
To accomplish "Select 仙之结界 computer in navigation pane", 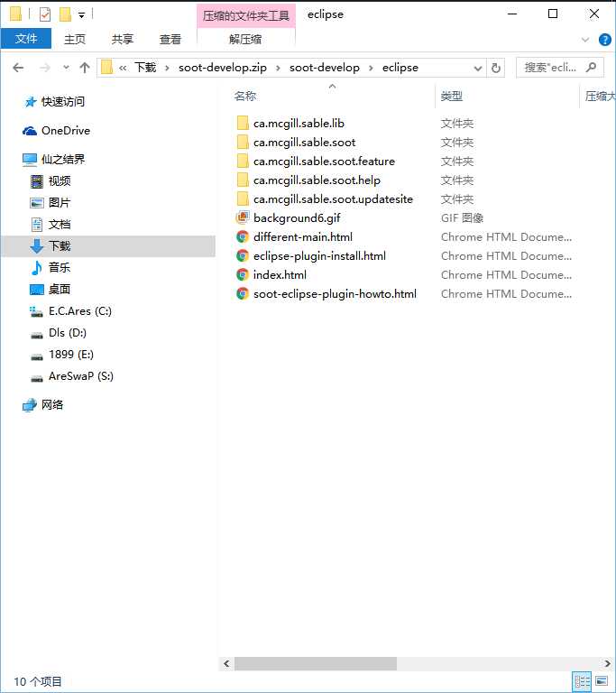I will [x=63, y=159].
